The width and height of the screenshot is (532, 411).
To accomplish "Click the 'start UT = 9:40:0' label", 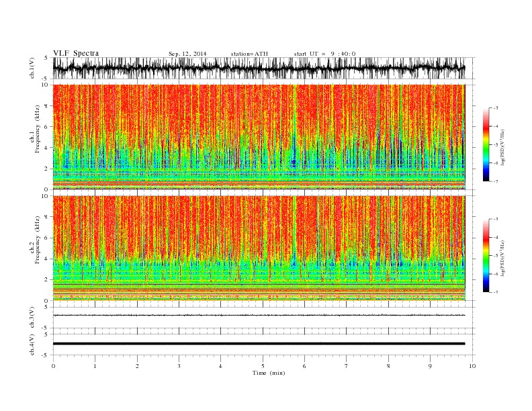I will point(324,54).
